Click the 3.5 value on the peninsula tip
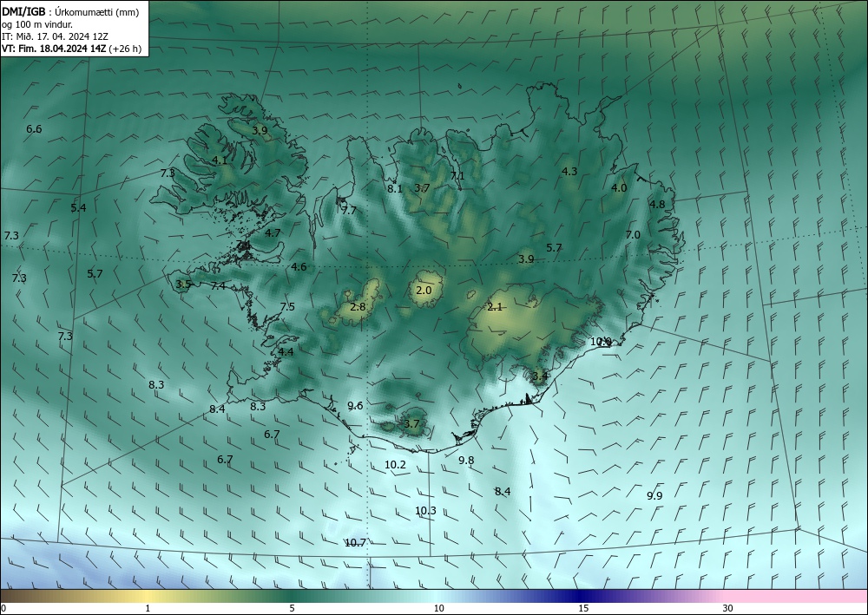This screenshot has width=868, height=615. (183, 285)
